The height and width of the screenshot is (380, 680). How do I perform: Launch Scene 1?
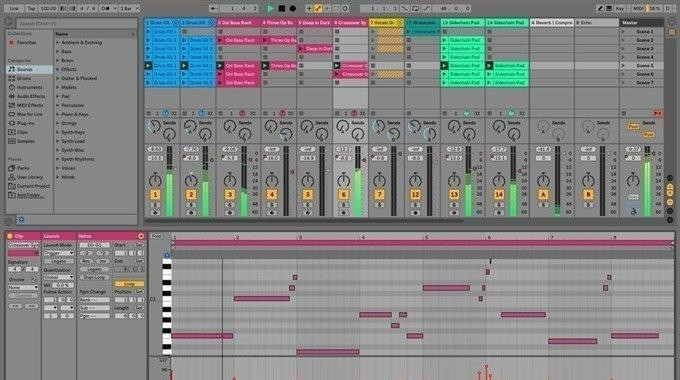click(624, 32)
